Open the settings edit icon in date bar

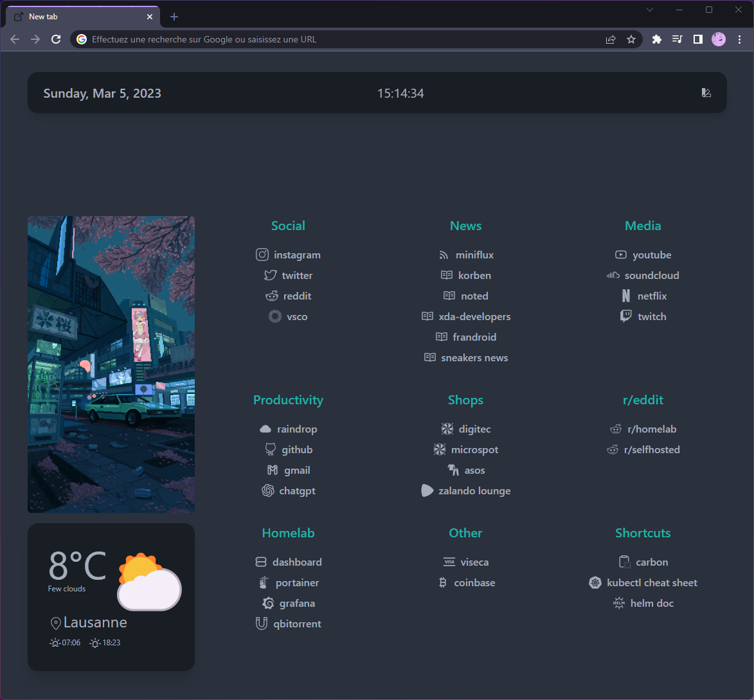[706, 93]
